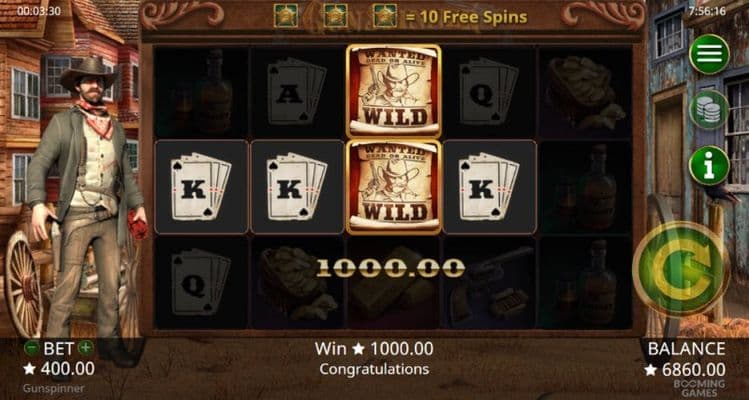Open the hamburger menu button
749x400 pixels.
coord(709,54)
